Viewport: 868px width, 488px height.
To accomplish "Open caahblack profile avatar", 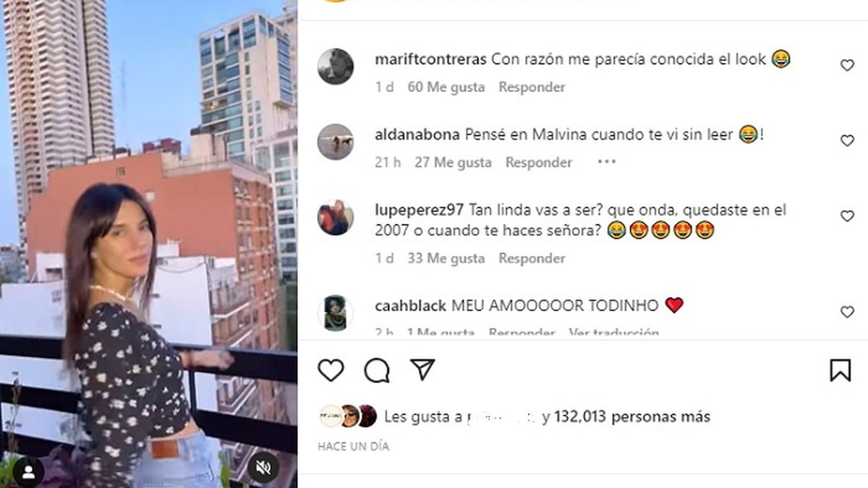I will click(336, 313).
